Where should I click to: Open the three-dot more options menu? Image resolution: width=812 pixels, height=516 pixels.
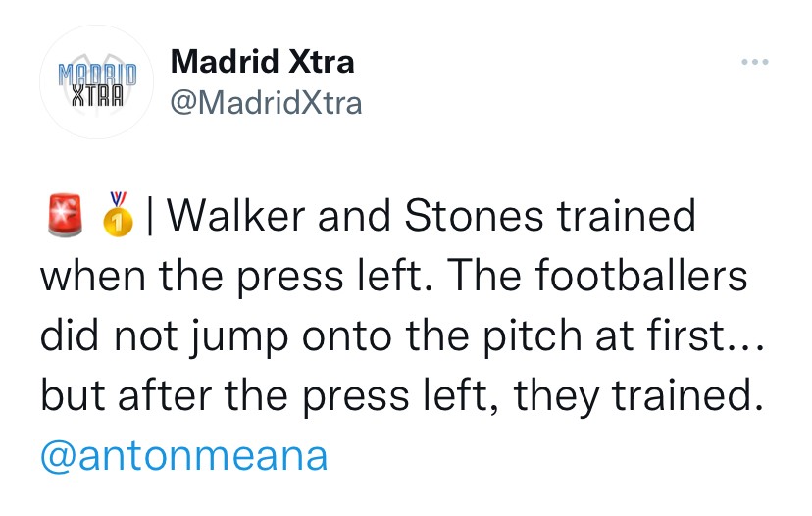[754, 63]
